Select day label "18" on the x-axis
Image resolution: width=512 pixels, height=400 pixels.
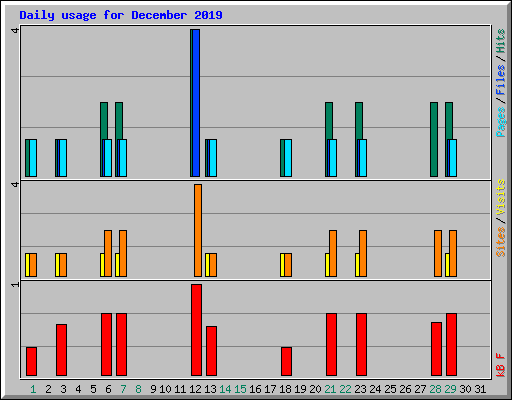pos(285,389)
